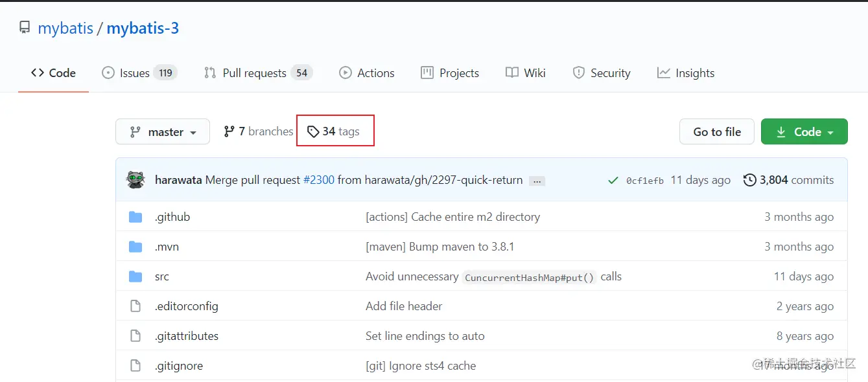Click the repository book icon beside mybatis
Viewport: 868px width, 382px height.
(25, 28)
